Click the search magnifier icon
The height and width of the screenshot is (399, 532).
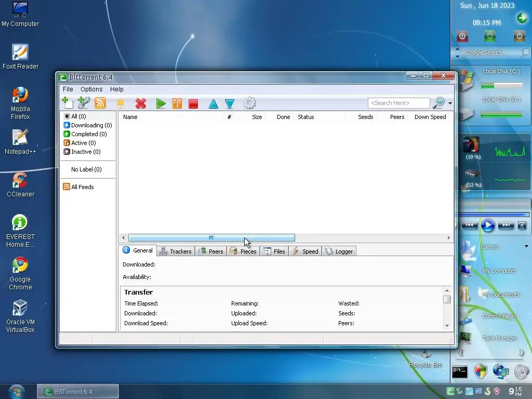(438, 102)
